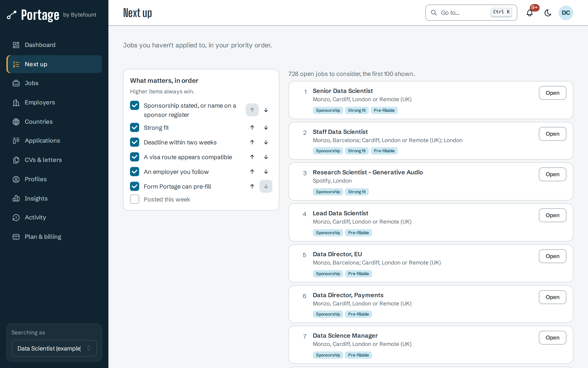Move An employer you follow up

click(252, 172)
